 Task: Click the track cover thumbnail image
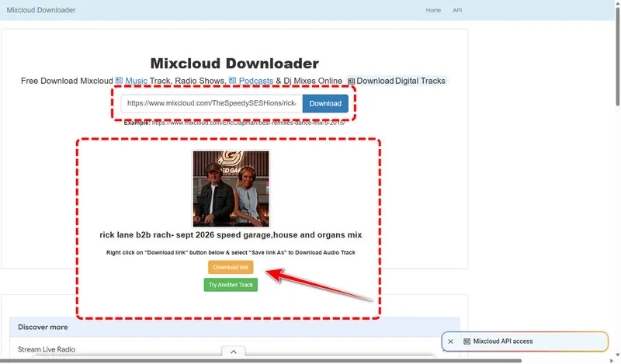point(231,189)
